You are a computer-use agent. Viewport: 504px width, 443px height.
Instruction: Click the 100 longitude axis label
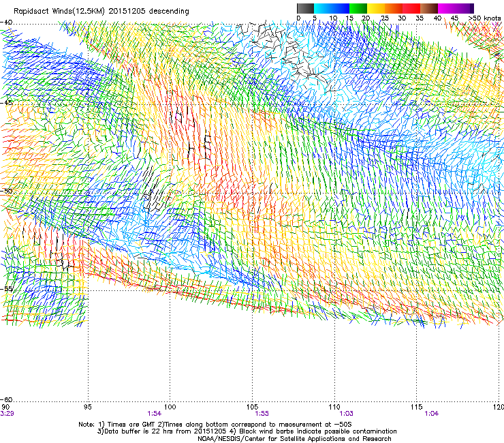170,407
